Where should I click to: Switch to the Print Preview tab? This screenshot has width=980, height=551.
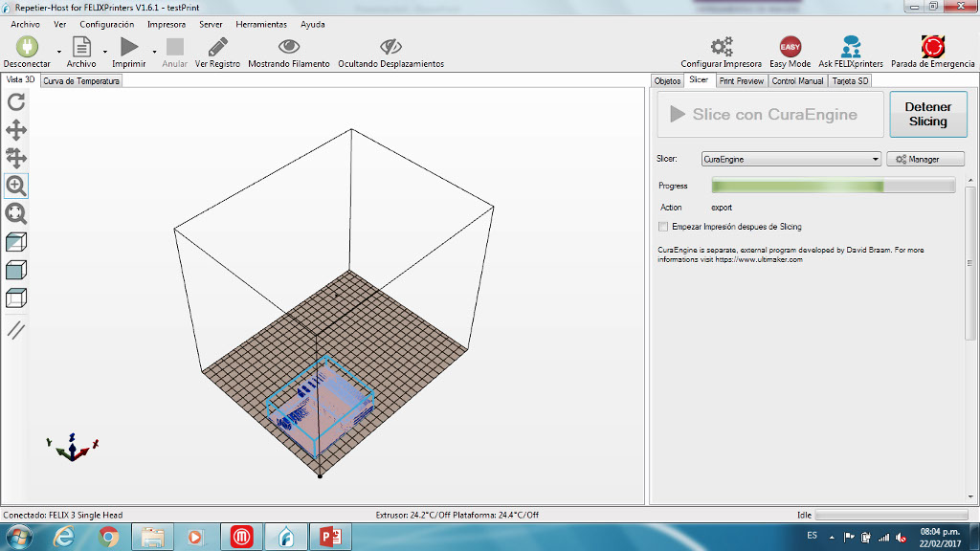click(x=741, y=81)
